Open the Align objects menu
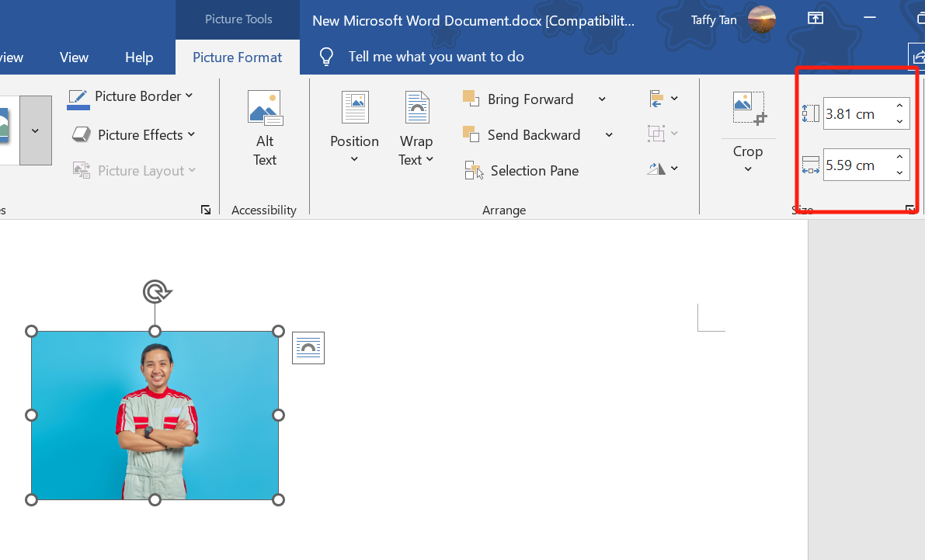 point(663,99)
